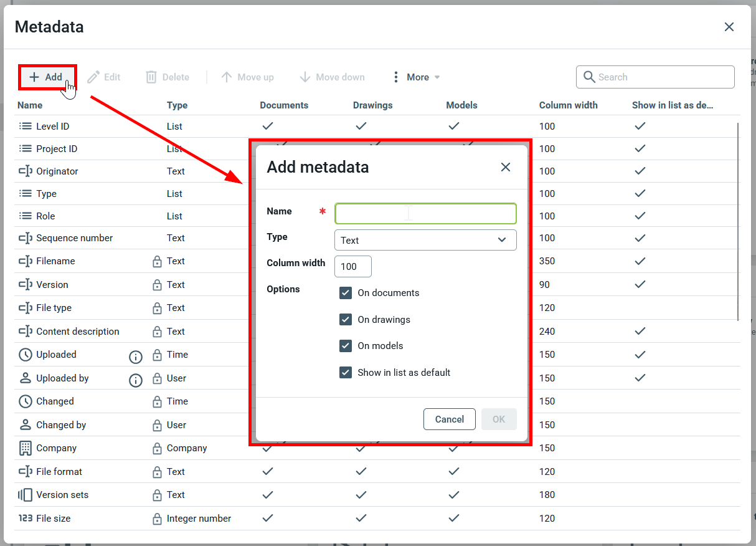Click the building icon next to Company
Image resolution: width=756 pixels, height=546 pixels.
pyautogui.click(x=25, y=448)
